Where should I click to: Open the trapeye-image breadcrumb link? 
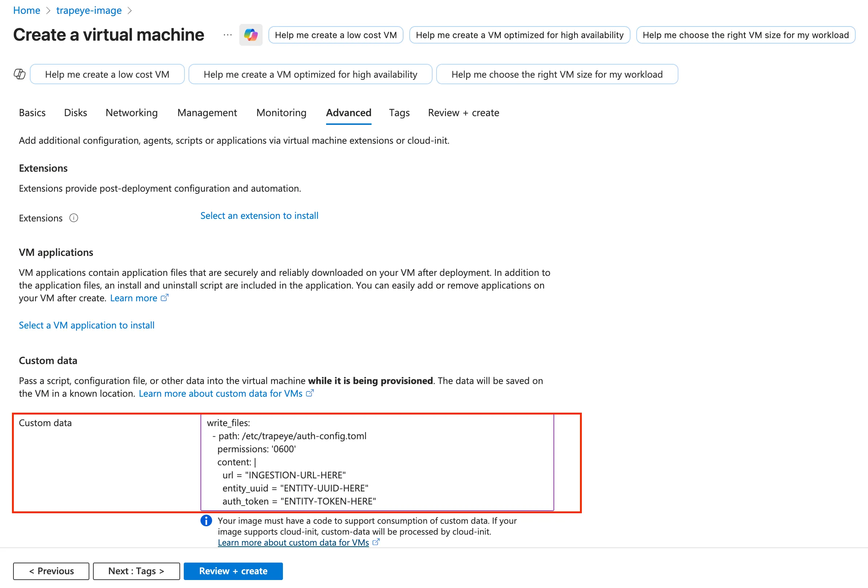tap(89, 11)
